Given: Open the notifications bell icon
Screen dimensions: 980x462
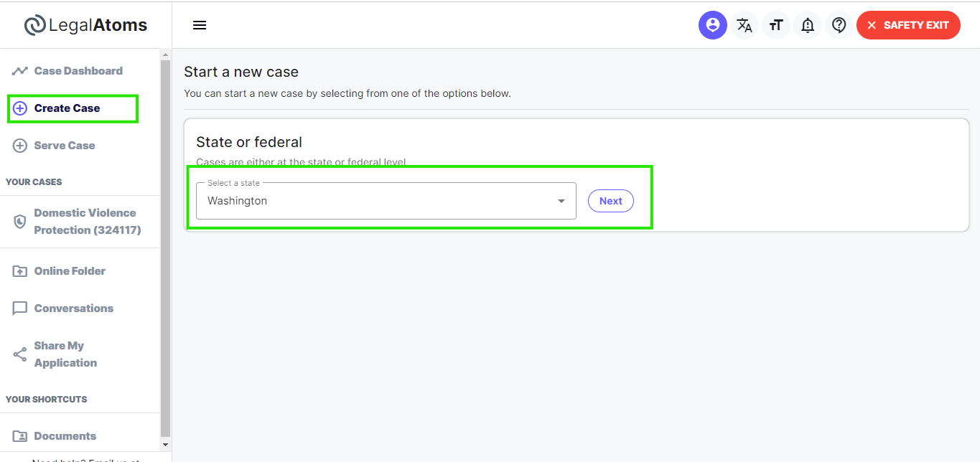Looking at the screenshot, I should tap(808, 25).
